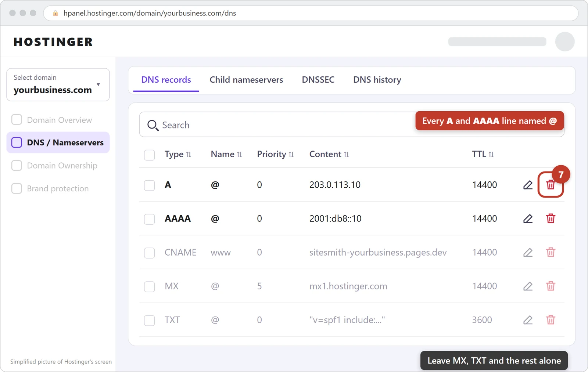Delete the CNAME www record
The height and width of the screenshot is (372, 588).
[551, 252]
